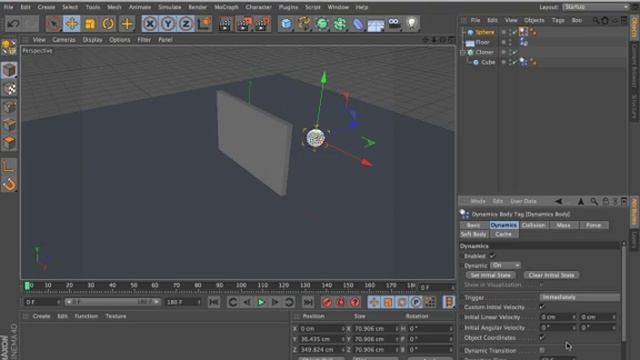640x360 pixels.
Task: Toggle the Autokeying record button
Action: (x=341, y=302)
